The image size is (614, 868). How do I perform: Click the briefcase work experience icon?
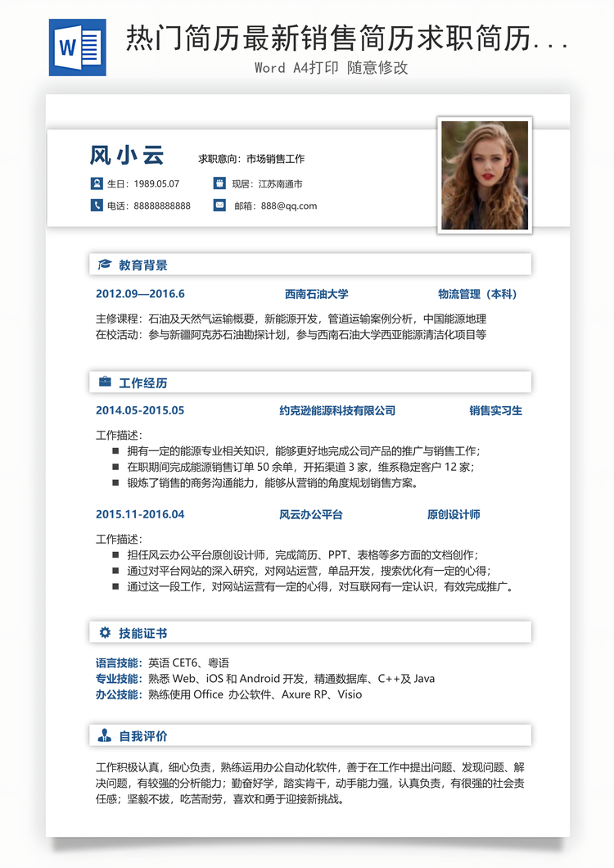tap(105, 382)
